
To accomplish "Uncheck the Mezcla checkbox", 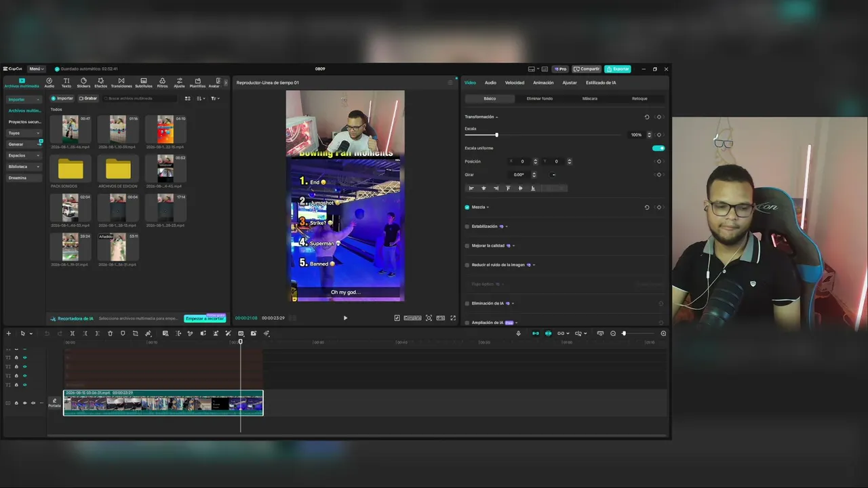I will tap(467, 207).
